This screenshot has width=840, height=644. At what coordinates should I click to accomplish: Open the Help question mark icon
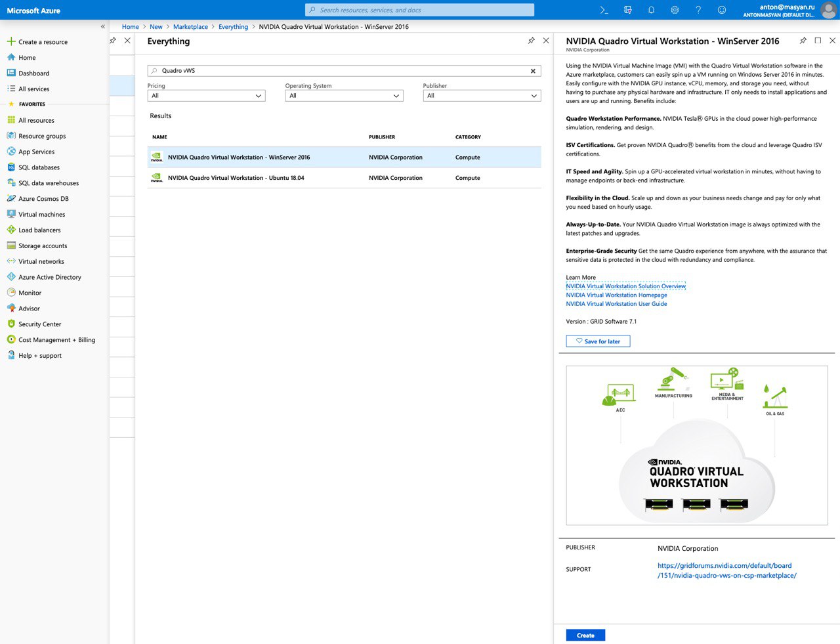[698, 10]
